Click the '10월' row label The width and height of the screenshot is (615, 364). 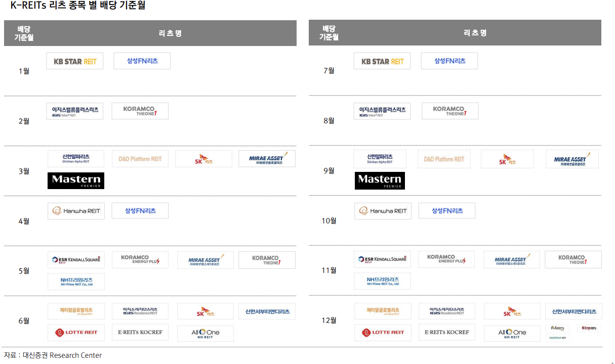pyautogui.click(x=329, y=221)
